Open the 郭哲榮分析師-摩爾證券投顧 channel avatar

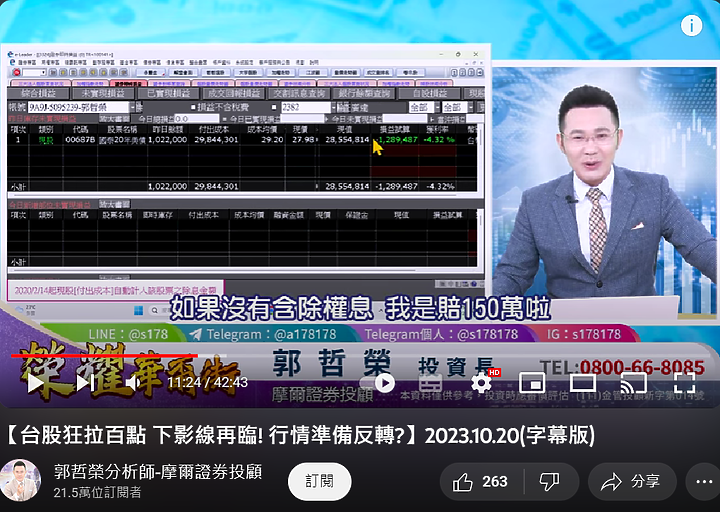click(x=20, y=480)
